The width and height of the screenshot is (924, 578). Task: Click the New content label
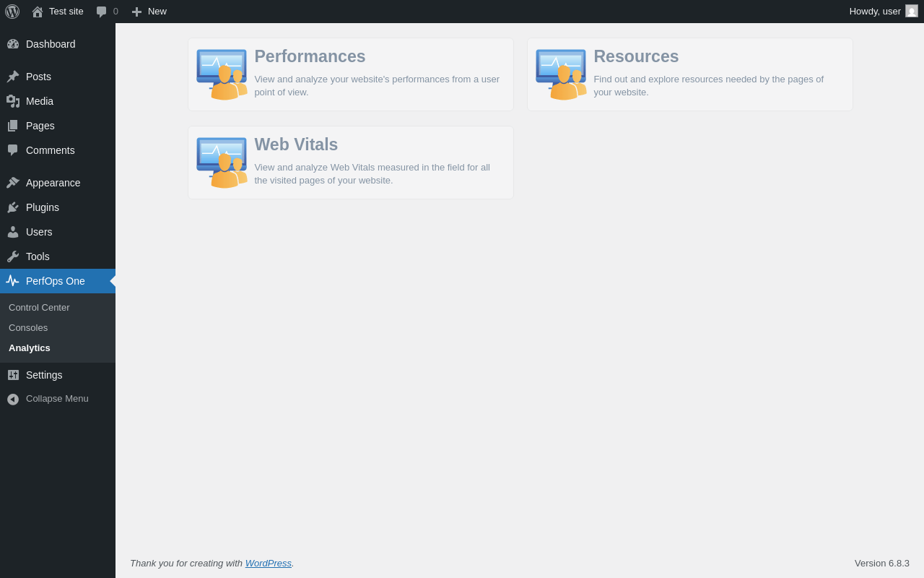pos(157,12)
